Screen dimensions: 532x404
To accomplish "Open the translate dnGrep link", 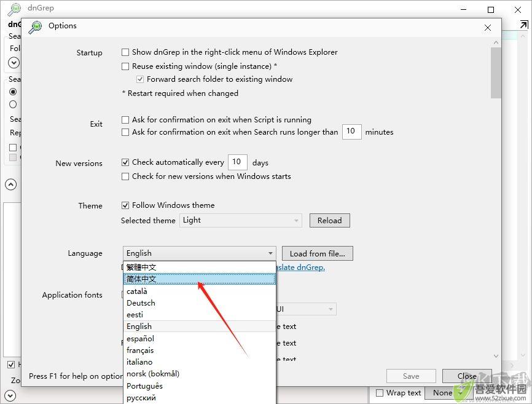I will [x=300, y=267].
